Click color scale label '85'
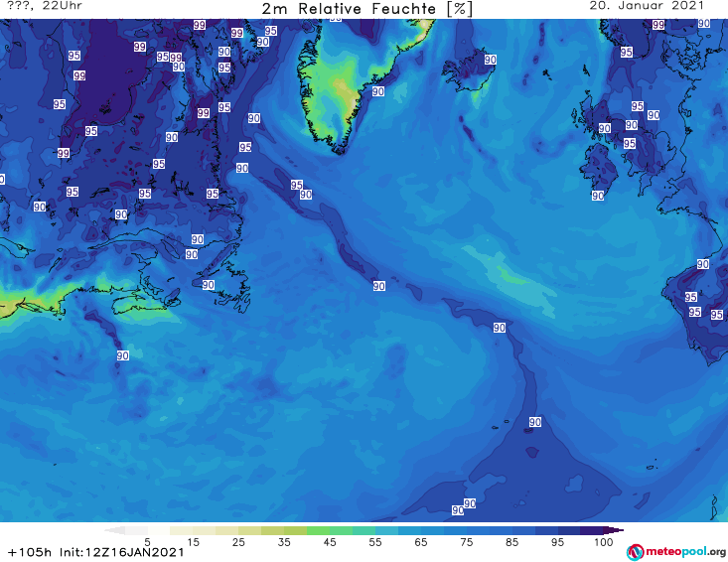The width and height of the screenshot is (728, 562). pyautogui.click(x=511, y=542)
